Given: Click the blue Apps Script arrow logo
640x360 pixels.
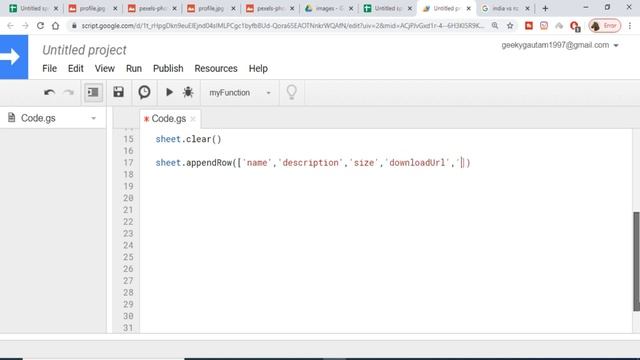Looking at the screenshot, I should click(14, 57).
